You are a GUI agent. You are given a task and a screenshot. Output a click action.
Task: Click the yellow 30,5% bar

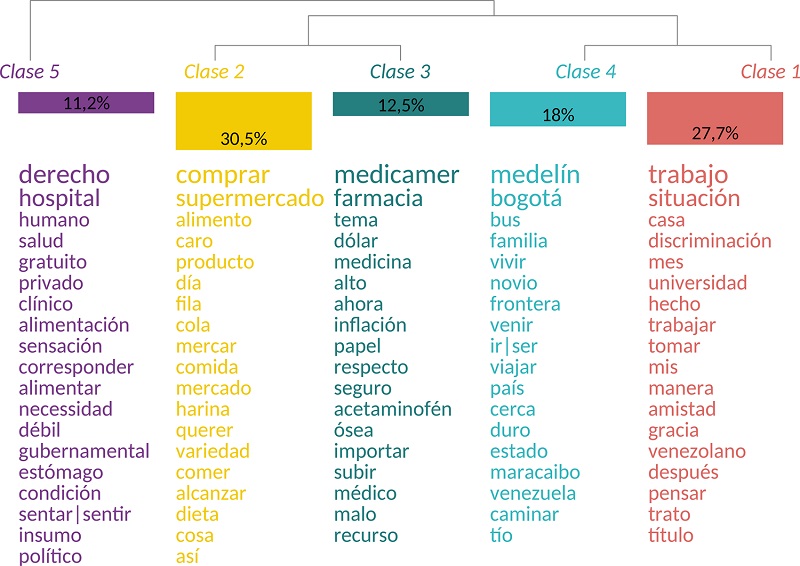pyautogui.click(x=243, y=121)
